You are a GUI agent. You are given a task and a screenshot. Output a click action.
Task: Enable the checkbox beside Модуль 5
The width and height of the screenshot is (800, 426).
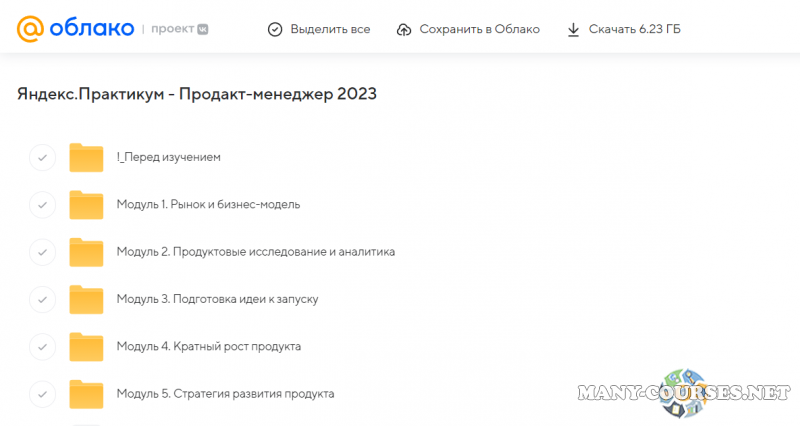coord(42,393)
